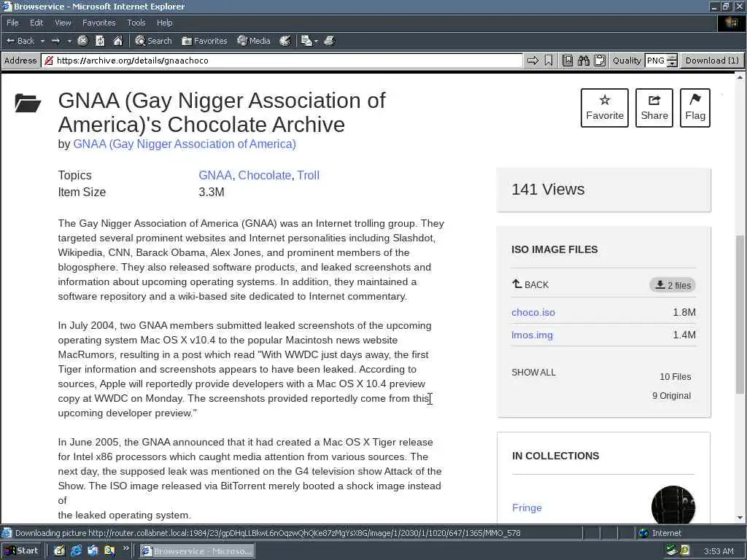This screenshot has width=747, height=560.
Task: Open the Forward history dropdown arrow
Action: (x=69, y=42)
